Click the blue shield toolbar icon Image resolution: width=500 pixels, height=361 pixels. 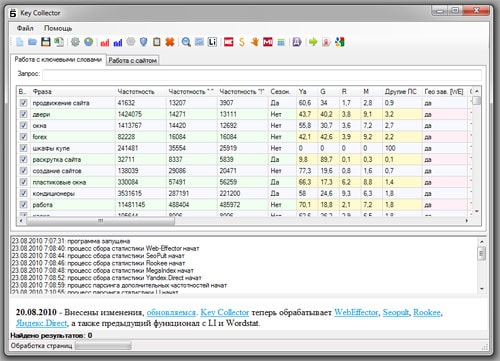tap(144, 42)
